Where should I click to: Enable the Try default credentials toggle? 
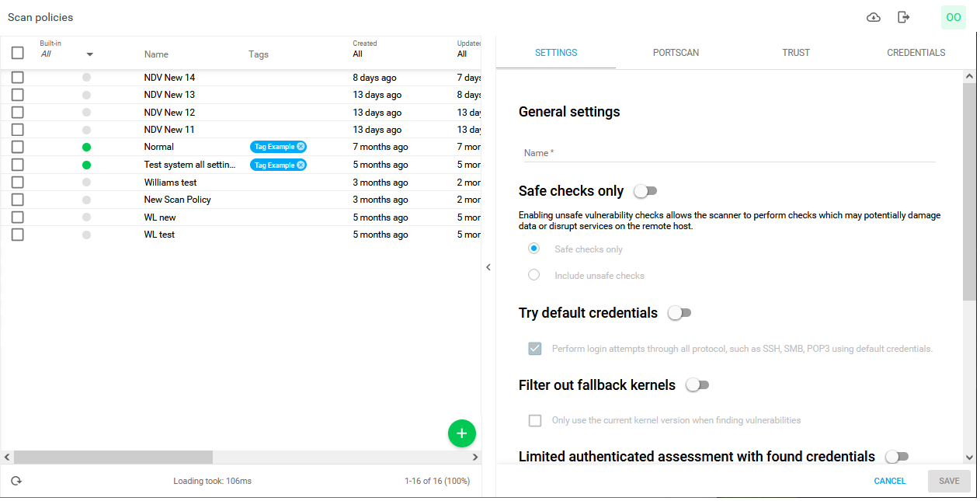click(679, 312)
